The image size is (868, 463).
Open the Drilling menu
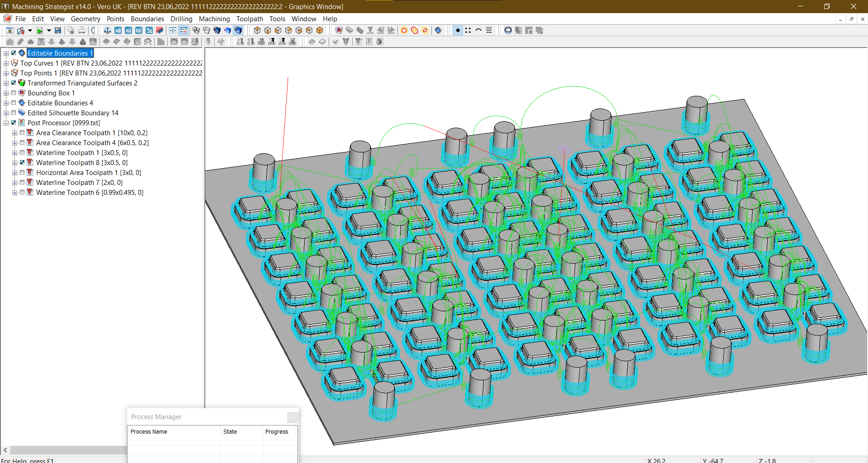coord(181,19)
